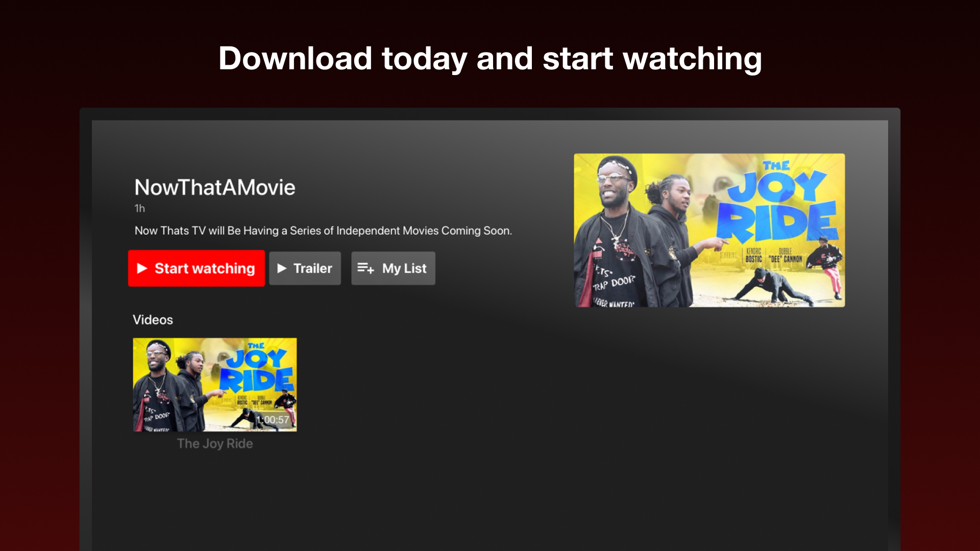Click the Download today and start watching headline

[490, 58]
